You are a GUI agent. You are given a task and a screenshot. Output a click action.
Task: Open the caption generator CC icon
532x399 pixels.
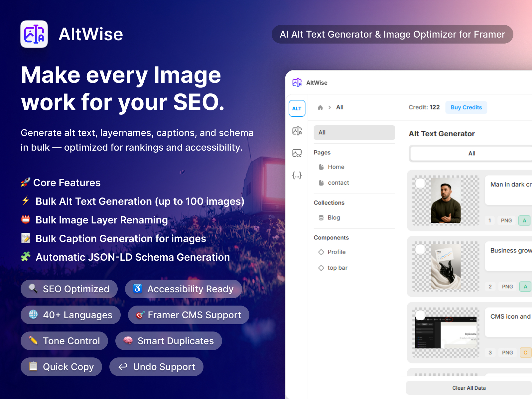297,153
